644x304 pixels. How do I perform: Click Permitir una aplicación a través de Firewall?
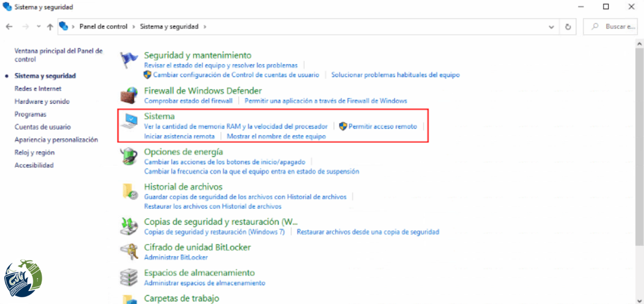(x=326, y=100)
